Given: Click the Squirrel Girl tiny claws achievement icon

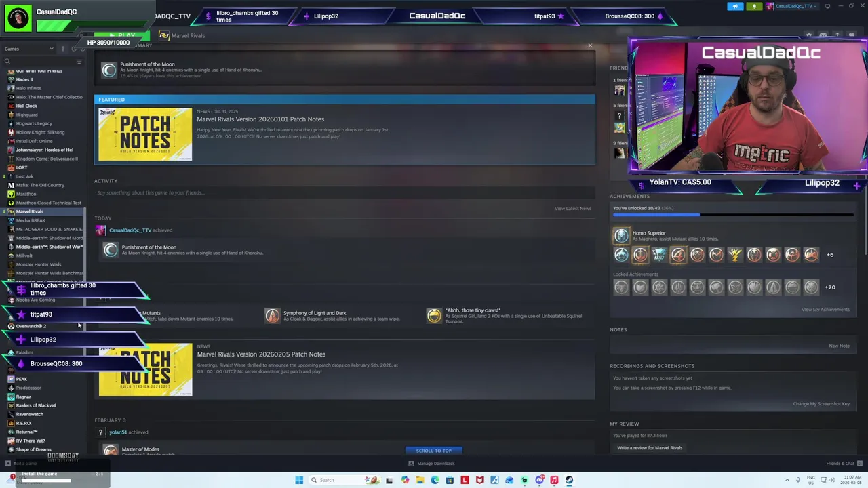Looking at the screenshot, I should [434, 316].
